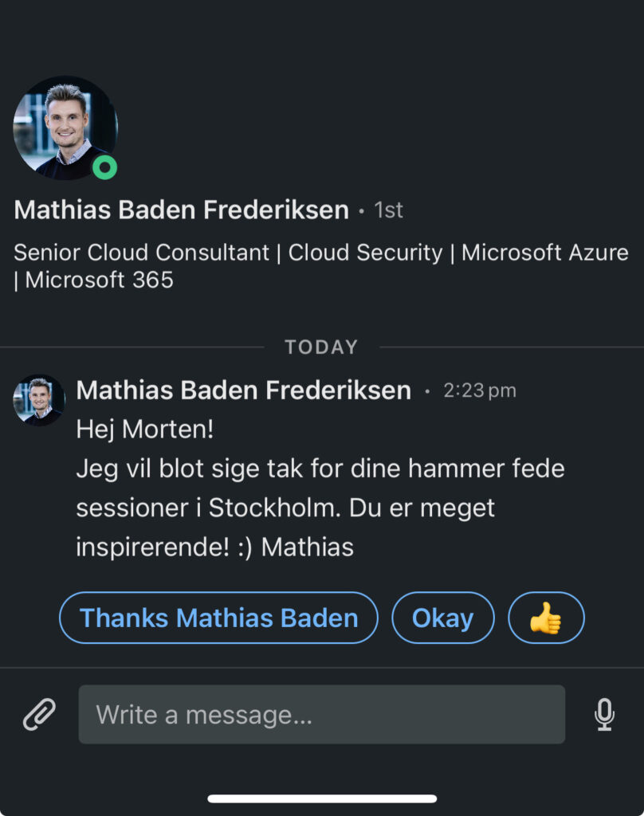644x816 pixels.
Task: Tap the paperclip attachment icon
Action: 39,714
